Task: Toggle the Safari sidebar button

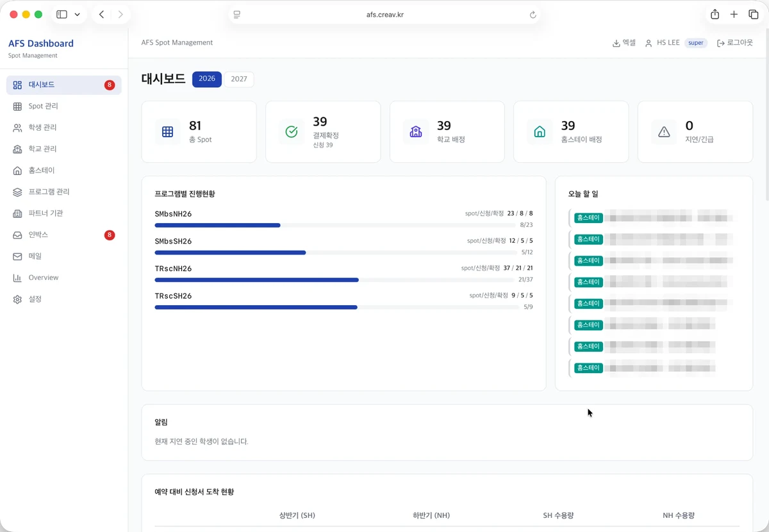Action: [62, 14]
